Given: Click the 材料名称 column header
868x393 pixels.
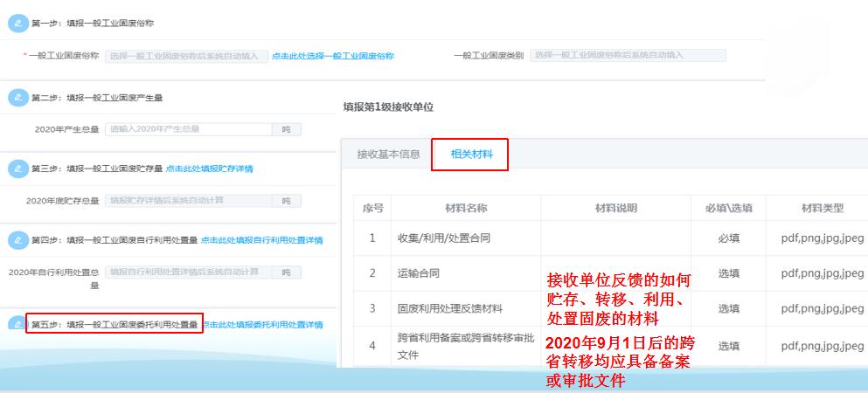Looking at the screenshot, I should [465, 208].
